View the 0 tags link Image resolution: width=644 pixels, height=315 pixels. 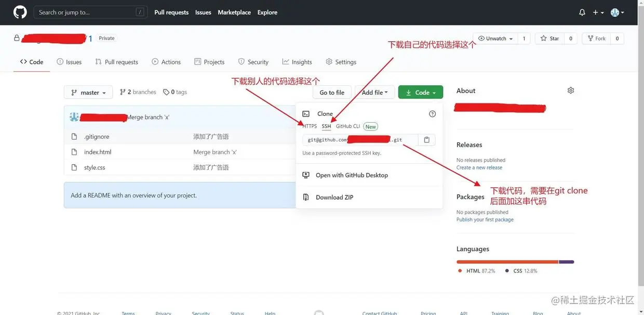pos(175,92)
